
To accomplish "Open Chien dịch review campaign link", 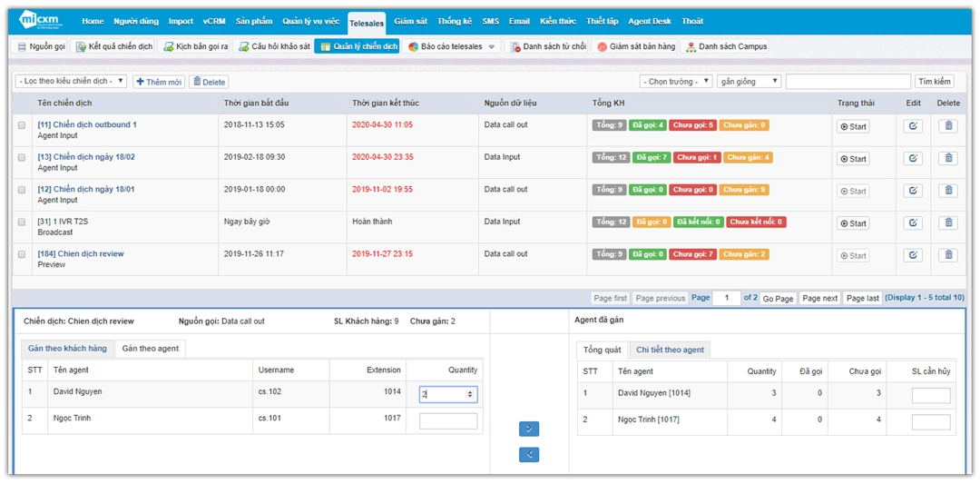I will click(x=81, y=254).
